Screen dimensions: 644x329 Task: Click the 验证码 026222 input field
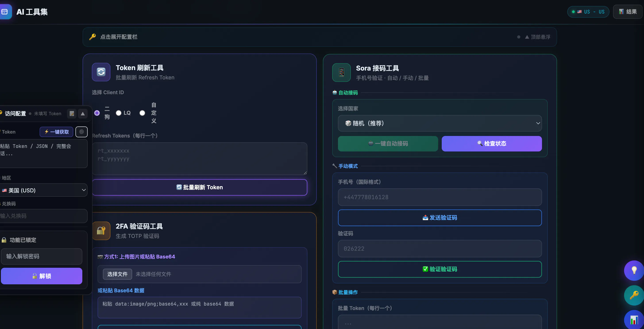[440, 249]
